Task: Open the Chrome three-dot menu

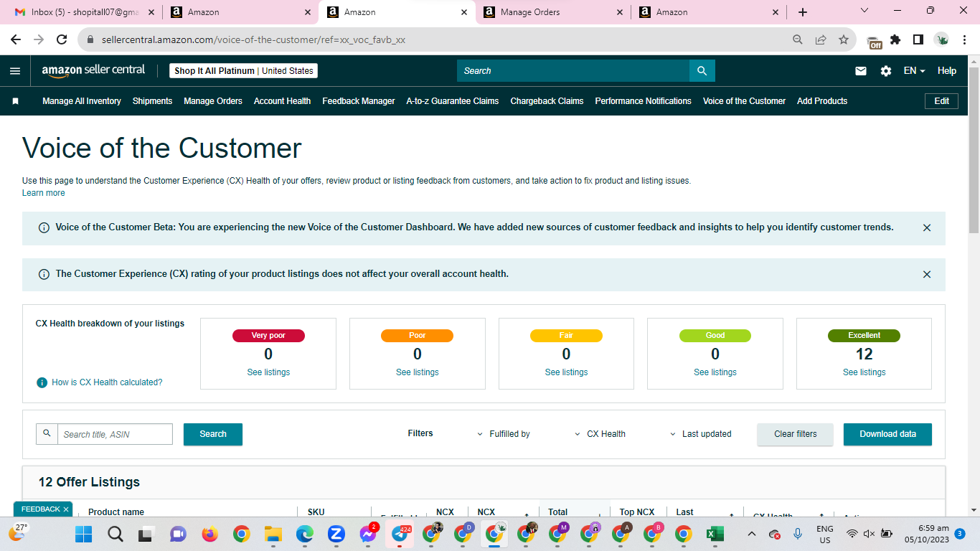Action: 964,40
